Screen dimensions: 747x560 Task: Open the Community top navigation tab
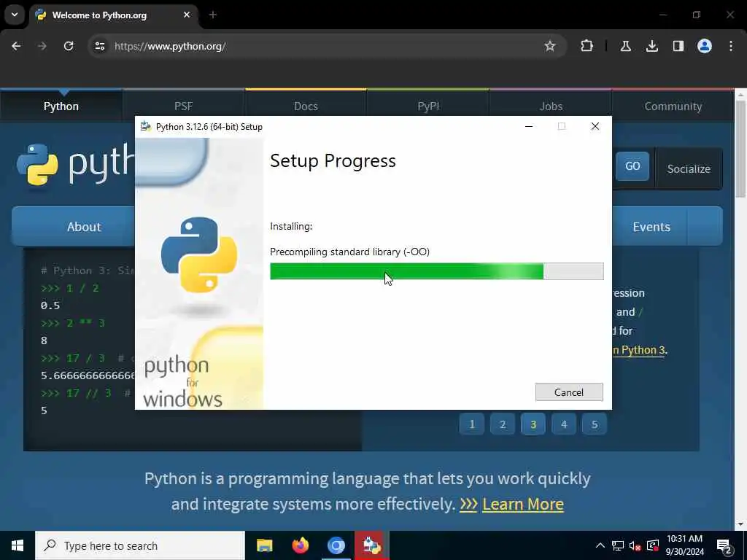673,106
